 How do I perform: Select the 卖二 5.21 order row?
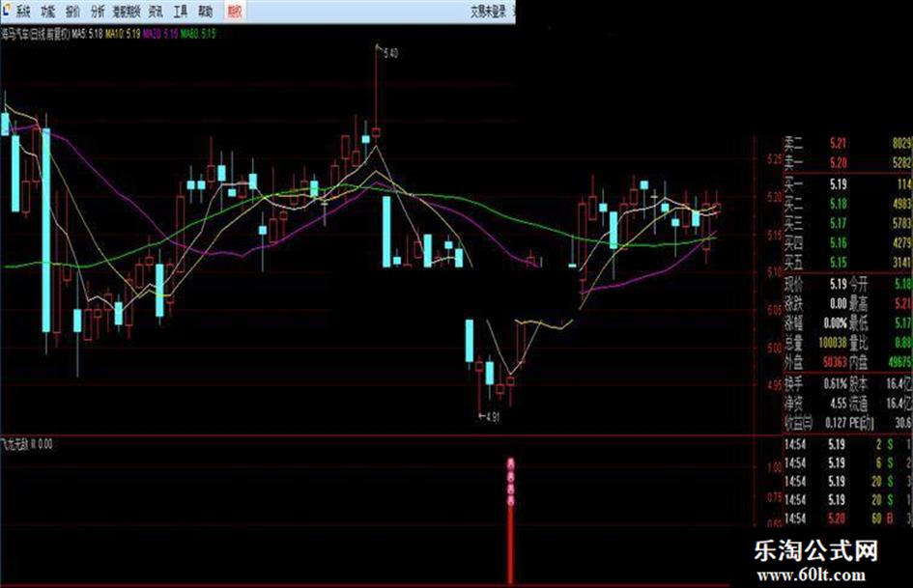point(848,143)
